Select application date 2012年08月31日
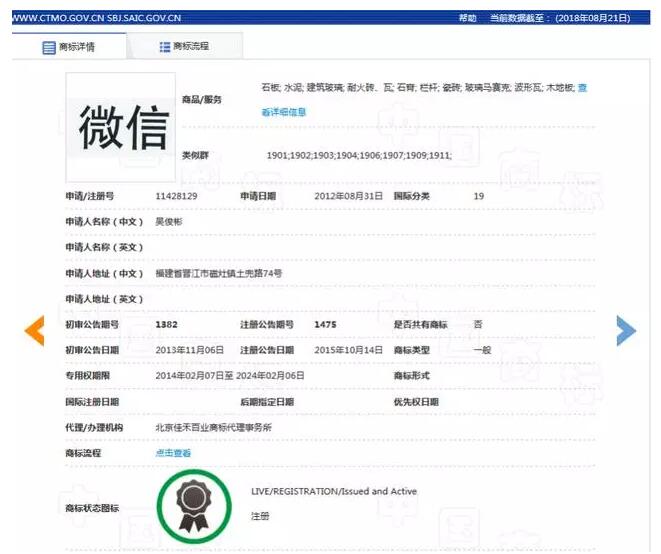 tap(348, 196)
